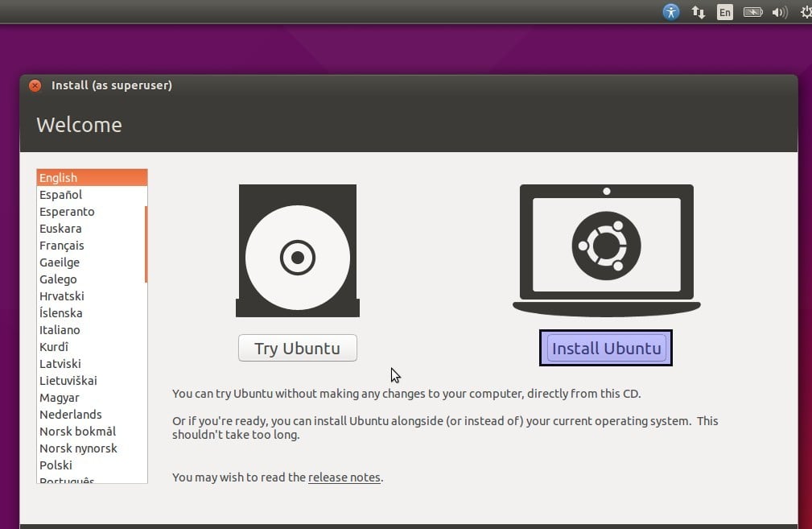Select Galego in the language list
Image resolution: width=812 pixels, height=529 pixels.
coord(93,279)
